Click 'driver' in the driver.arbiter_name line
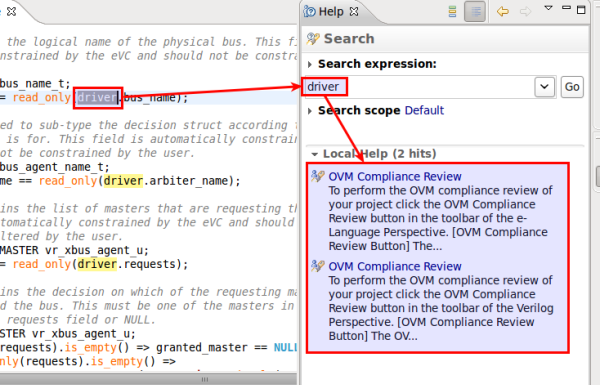Screen dimensions: 600x385 [x=123, y=181]
